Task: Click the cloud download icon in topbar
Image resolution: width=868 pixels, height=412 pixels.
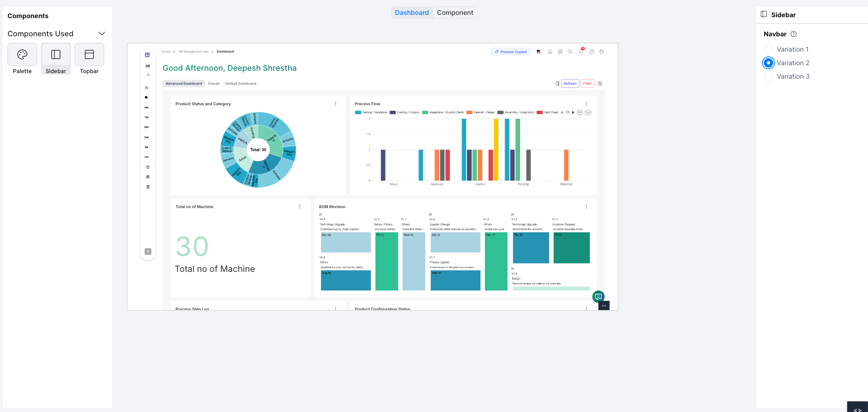Action: [570, 52]
